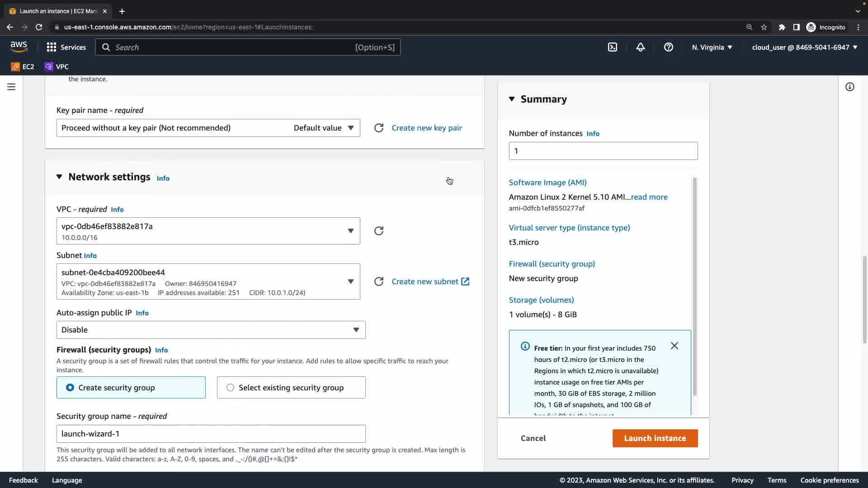Screen dimensions: 868x488
Task: Collapse the Summary panel
Action: (x=512, y=99)
